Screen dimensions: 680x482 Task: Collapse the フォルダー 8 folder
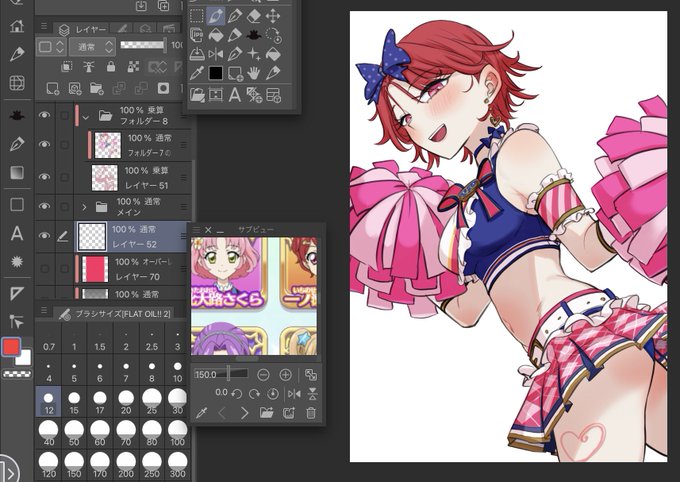pos(85,117)
